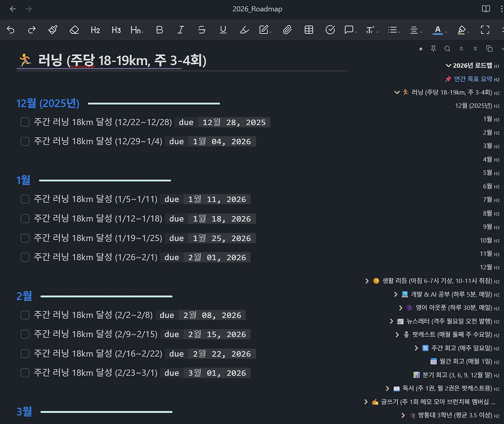
Task: Tick the 1/12~1/18 running checkbox
Action: point(25,219)
